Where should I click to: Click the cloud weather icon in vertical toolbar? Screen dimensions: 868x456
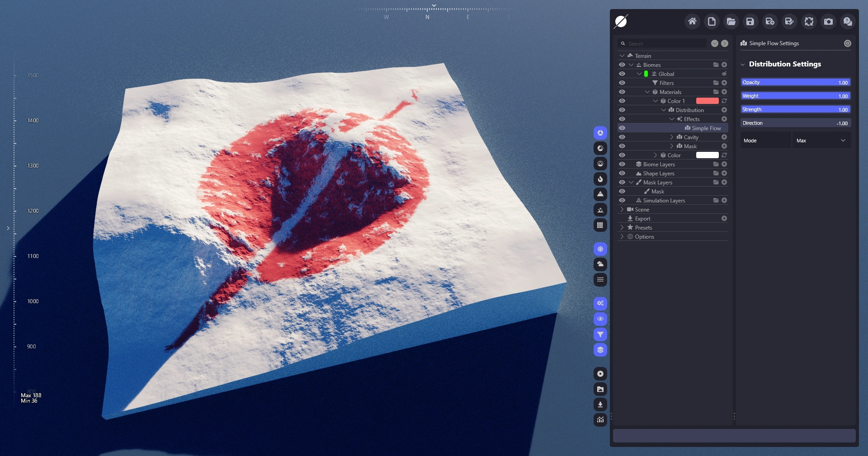tap(600, 264)
